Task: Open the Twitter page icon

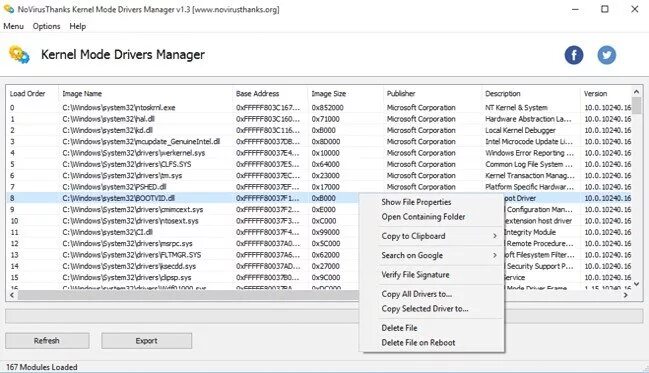Action: click(606, 55)
